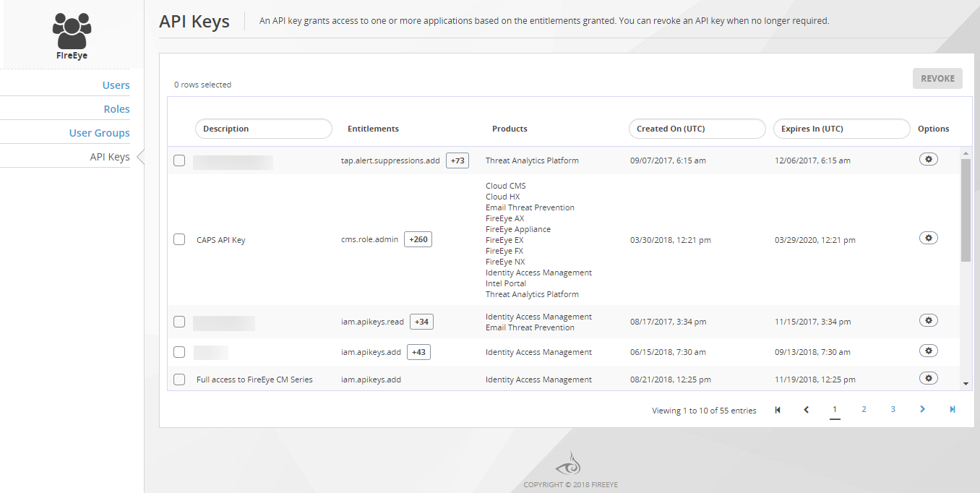Viewport: 980px width, 493px height.
Task: Click CAPS API Key description text
Action: 221,240
